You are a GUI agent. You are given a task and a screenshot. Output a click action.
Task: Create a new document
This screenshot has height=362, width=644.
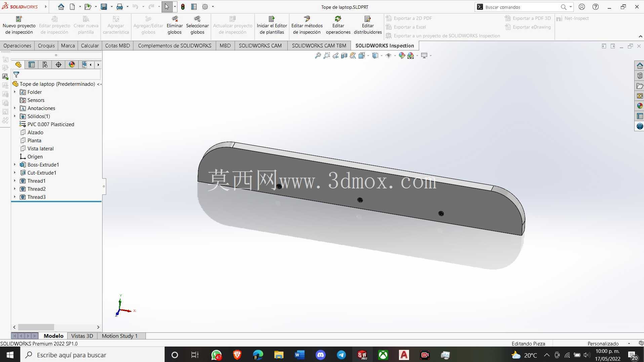click(72, 7)
